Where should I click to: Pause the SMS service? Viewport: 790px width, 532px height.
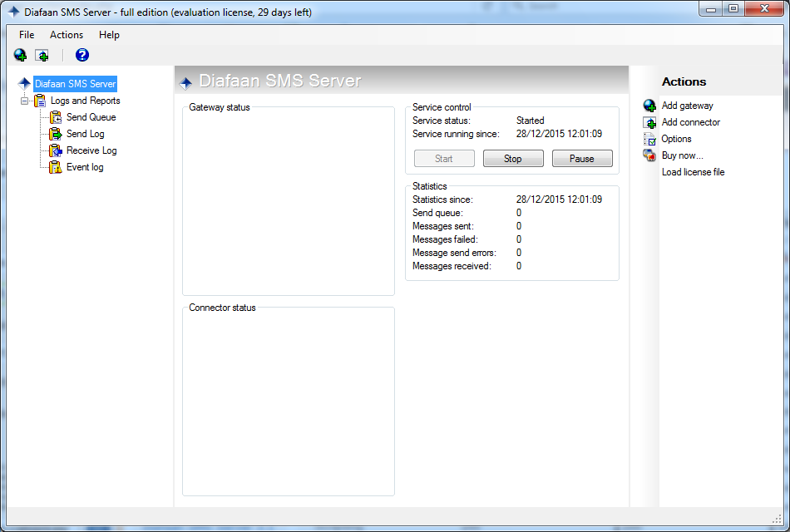pos(582,158)
